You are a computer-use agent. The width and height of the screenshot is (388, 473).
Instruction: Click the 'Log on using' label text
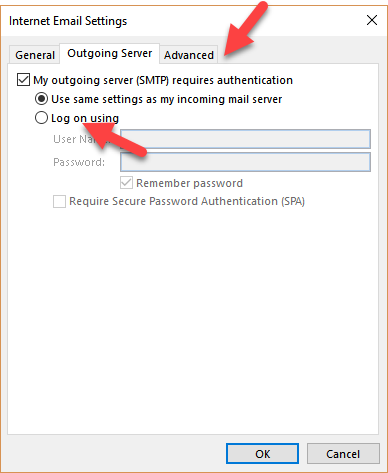point(85,118)
